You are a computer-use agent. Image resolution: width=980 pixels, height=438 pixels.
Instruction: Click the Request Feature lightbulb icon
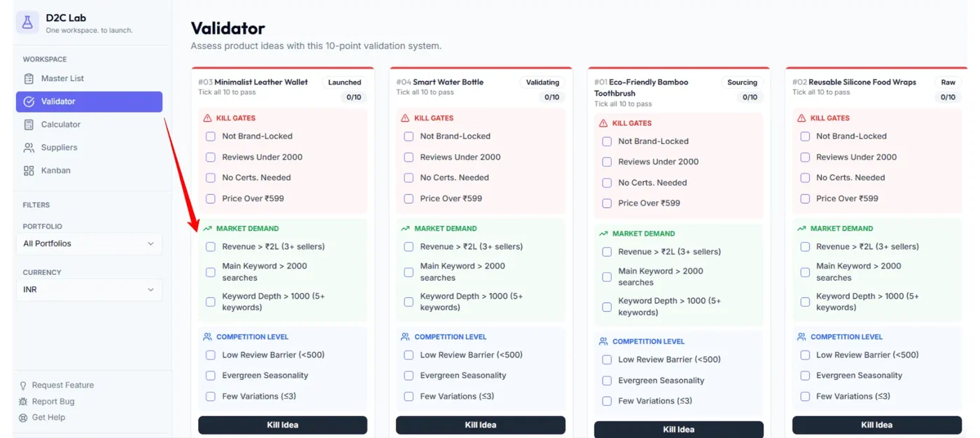click(23, 386)
